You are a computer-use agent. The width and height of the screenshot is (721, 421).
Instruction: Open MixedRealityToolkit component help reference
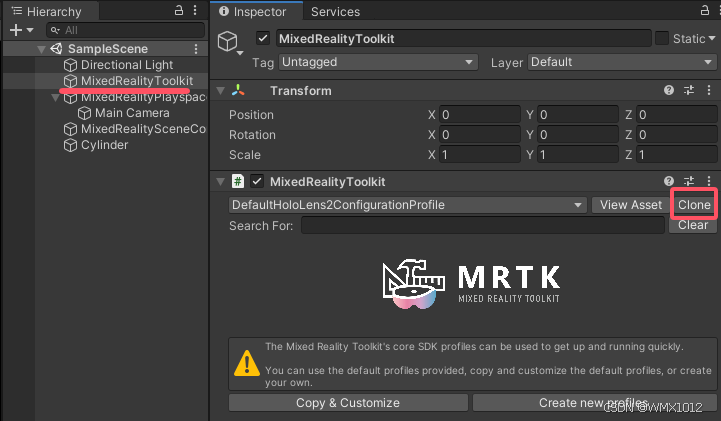click(x=669, y=181)
